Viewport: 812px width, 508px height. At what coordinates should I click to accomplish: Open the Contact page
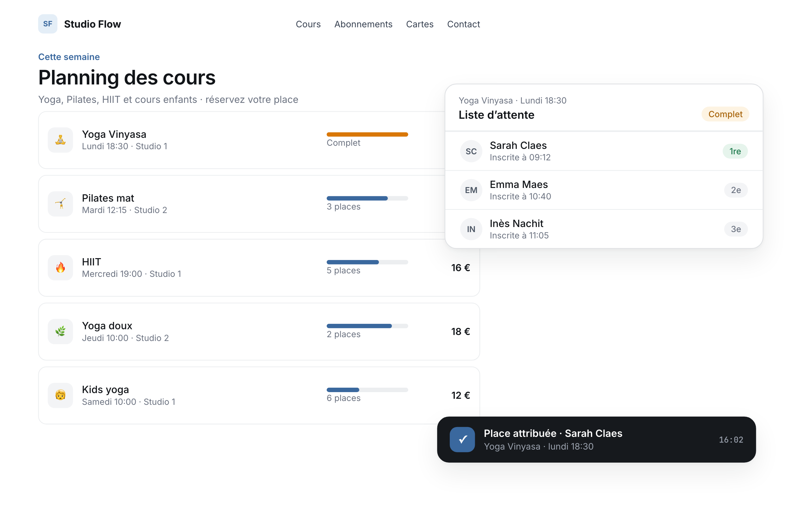point(463,24)
